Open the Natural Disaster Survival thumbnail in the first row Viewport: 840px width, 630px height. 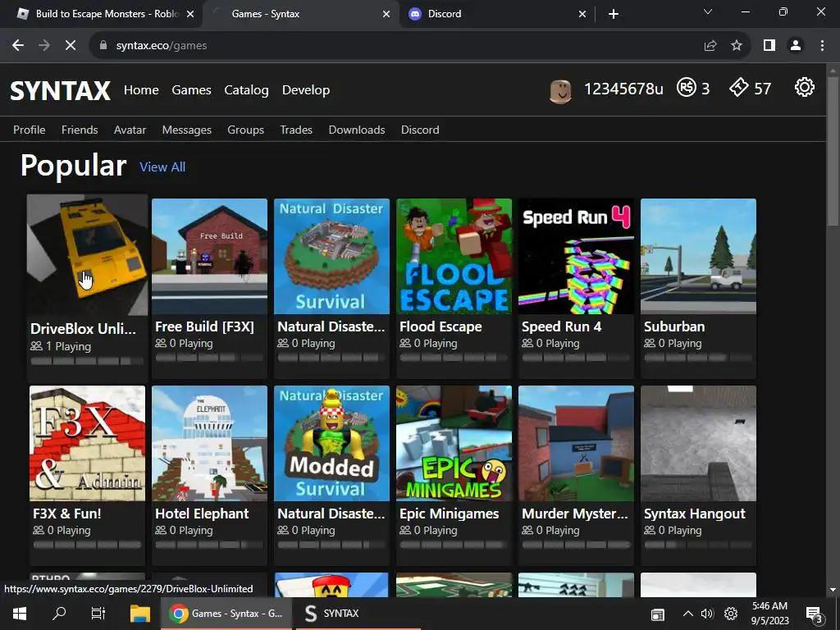(x=331, y=256)
